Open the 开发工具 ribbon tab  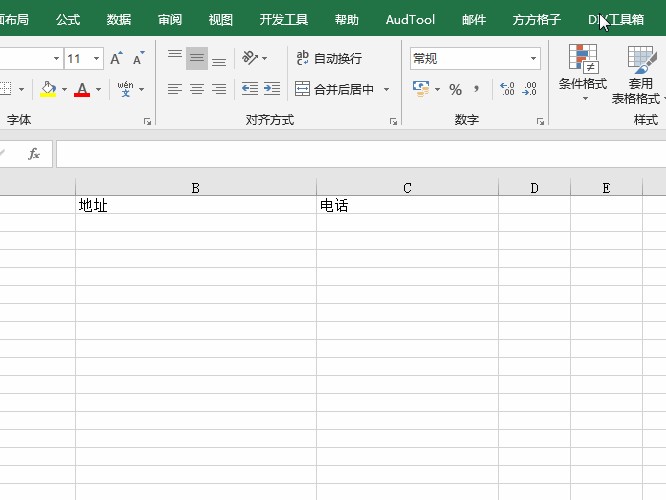click(284, 20)
